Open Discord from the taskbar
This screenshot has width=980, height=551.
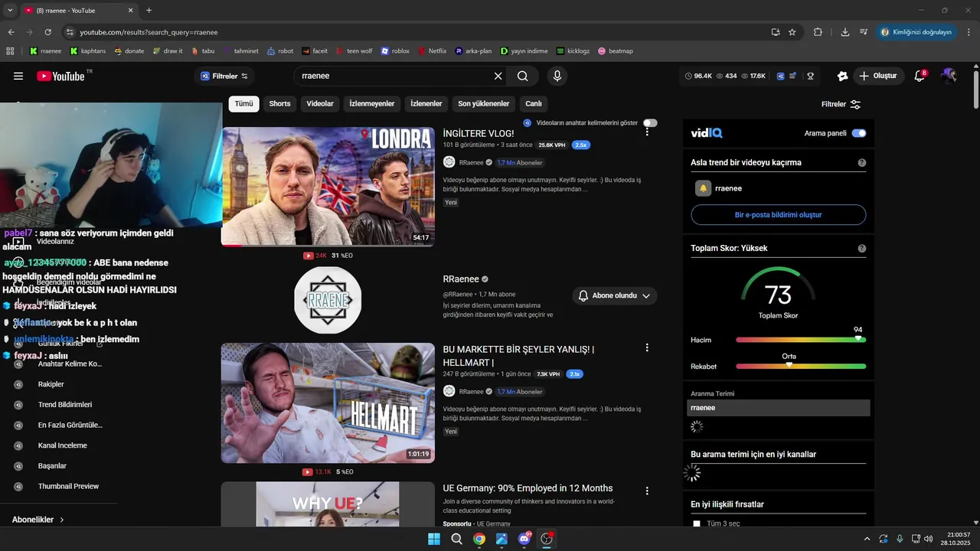pos(524,539)
